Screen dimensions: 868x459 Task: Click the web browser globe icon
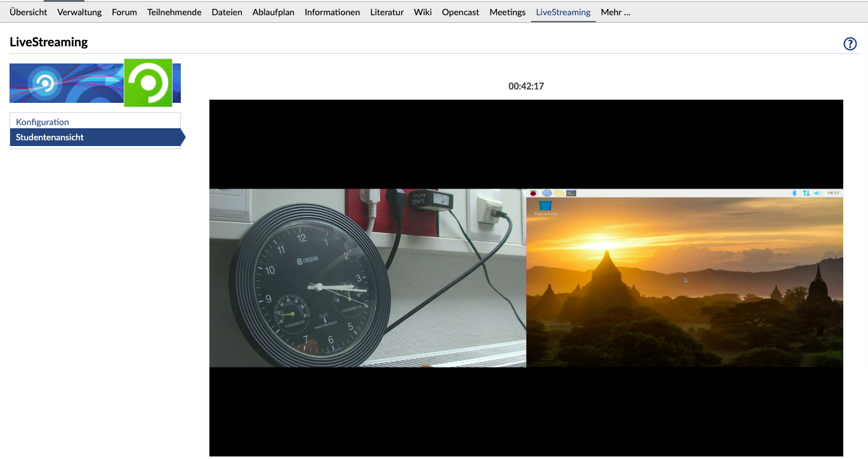[x=546, y=193]
